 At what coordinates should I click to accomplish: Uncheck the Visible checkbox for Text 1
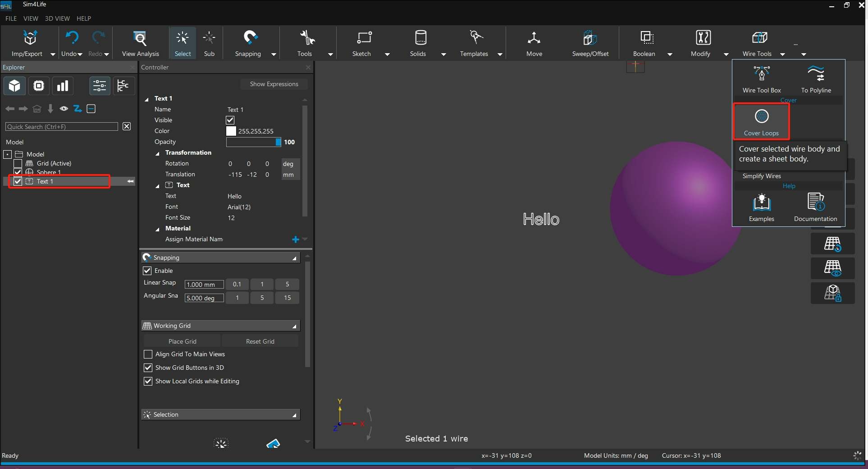tap(230, 120)
